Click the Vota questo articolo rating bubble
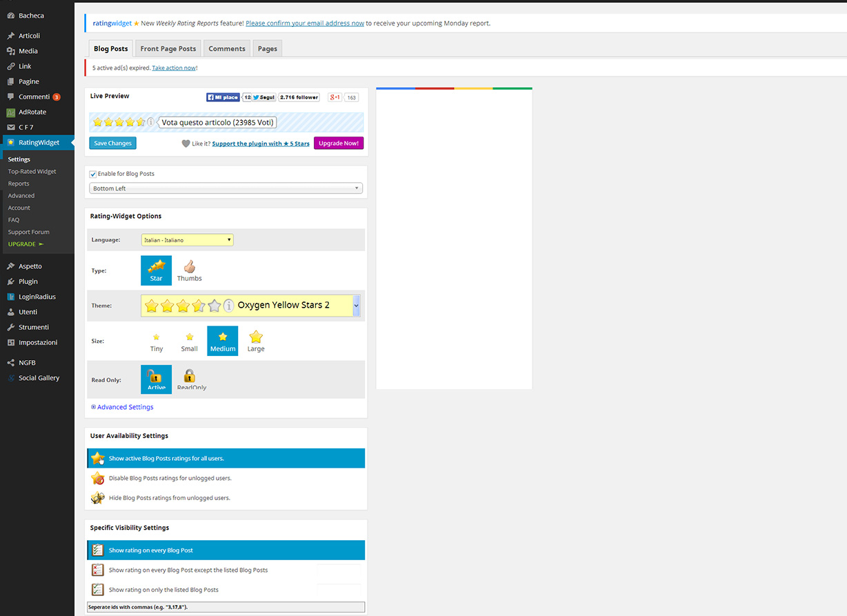This screenshot has width=847, height=616. click(x=218, y=123)
